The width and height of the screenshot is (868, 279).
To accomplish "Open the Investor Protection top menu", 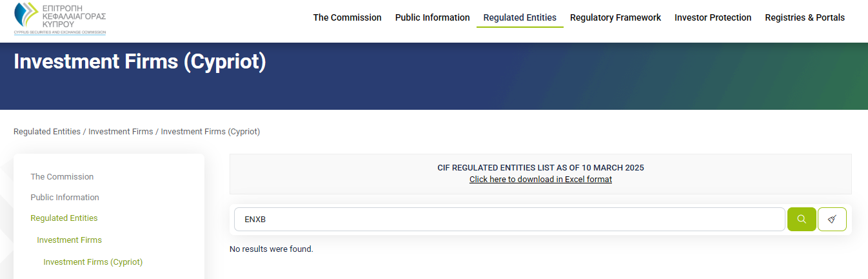I will click(x=713, y=17).
